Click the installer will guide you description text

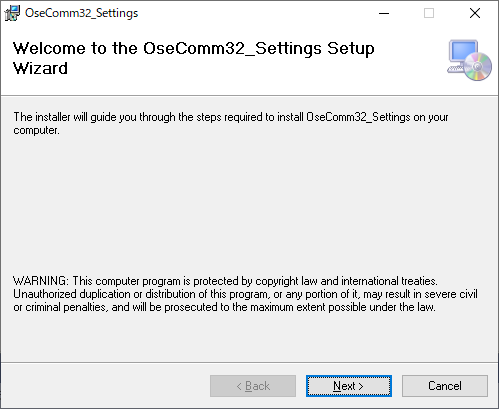coord(231,123)
